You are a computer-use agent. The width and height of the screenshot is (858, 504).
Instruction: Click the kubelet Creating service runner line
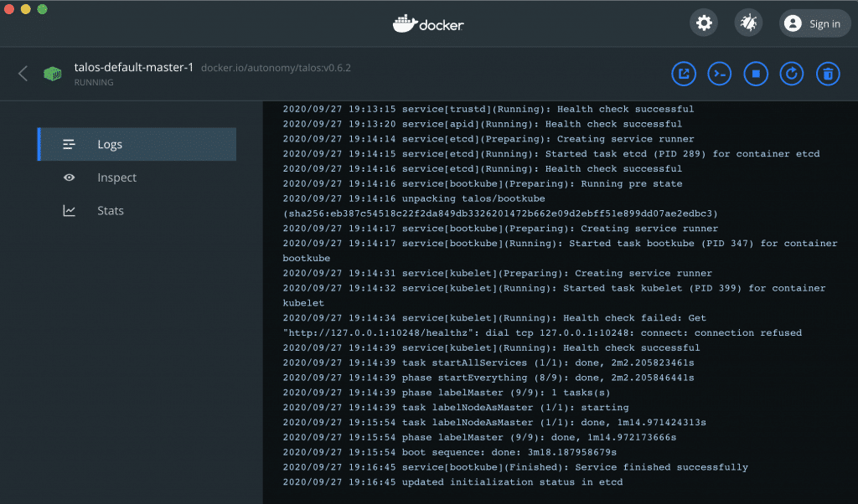click(498, 273)
